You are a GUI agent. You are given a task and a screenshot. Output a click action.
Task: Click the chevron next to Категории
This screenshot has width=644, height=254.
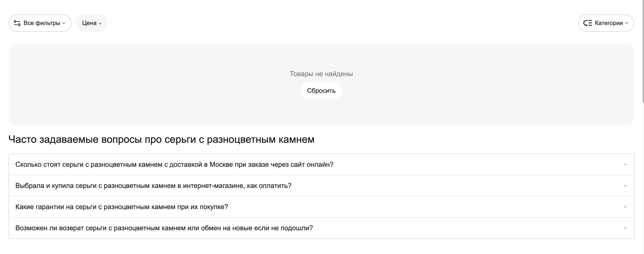[x=626, y=23]
